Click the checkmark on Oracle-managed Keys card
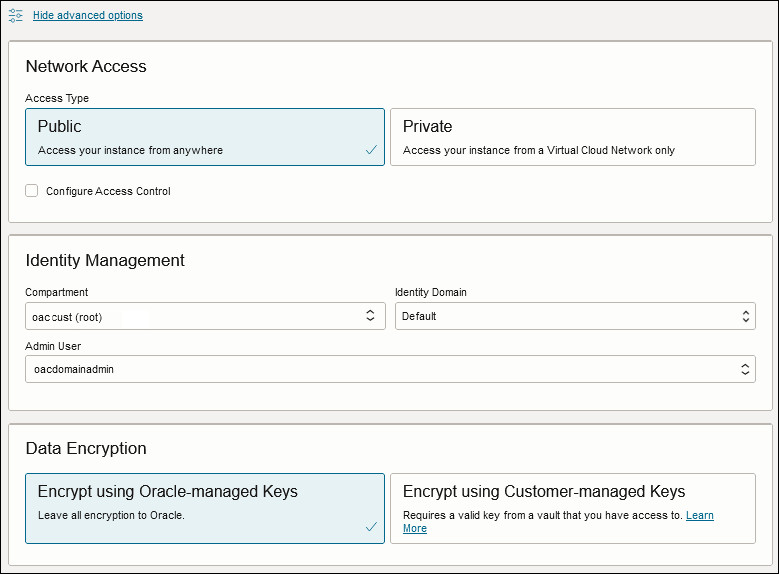Image resolution: width=779 pixels, height=574 pixels. pos(371,526)
